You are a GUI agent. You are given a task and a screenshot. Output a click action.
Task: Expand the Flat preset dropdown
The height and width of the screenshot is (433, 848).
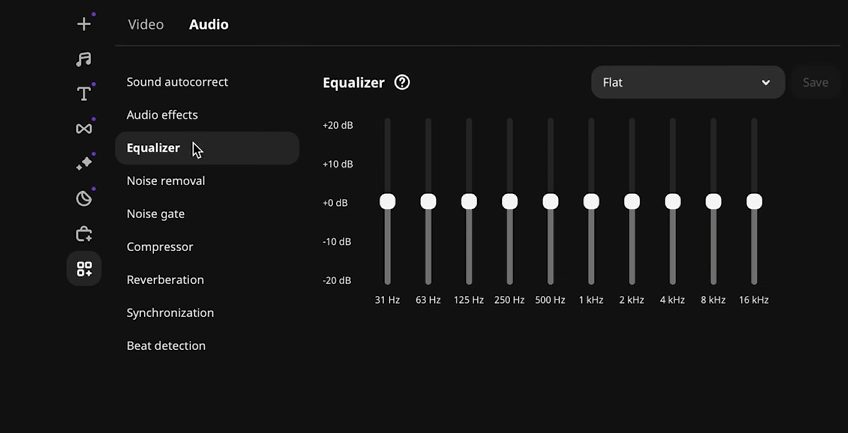pyautogui.click(x=688, y=82)
